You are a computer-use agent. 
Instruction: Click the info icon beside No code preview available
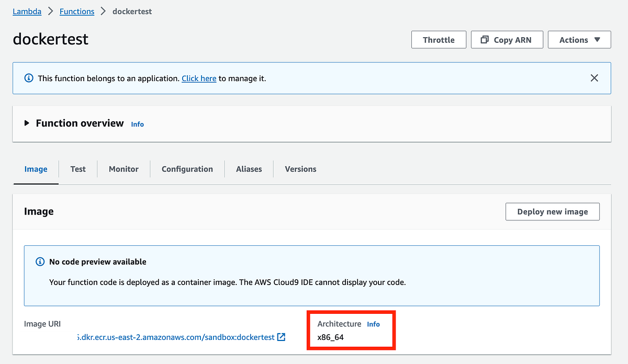41,261
